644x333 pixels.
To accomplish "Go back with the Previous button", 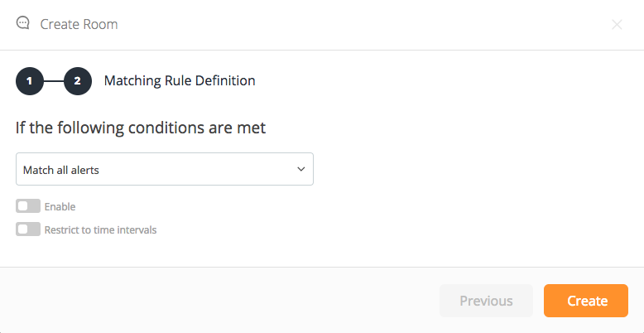I will click(486, 301).
